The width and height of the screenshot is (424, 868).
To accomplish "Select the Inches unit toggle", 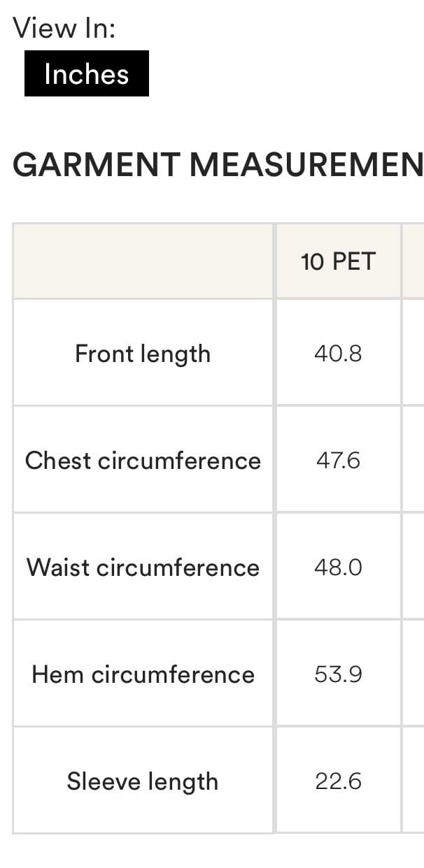I will (x=87, y=73).
